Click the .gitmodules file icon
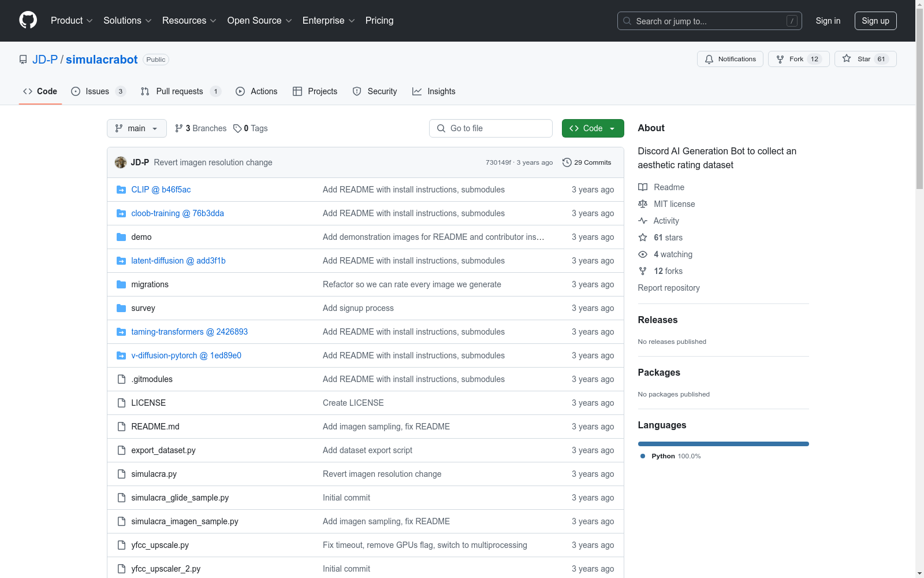This screenshot has height=578, width=924. (x=121, y=379)
